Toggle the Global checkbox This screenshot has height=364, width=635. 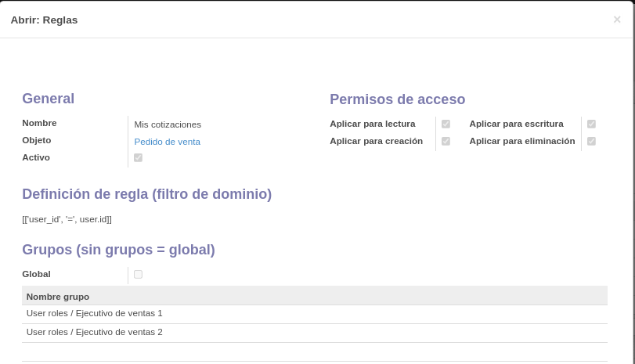coord(138,274)
